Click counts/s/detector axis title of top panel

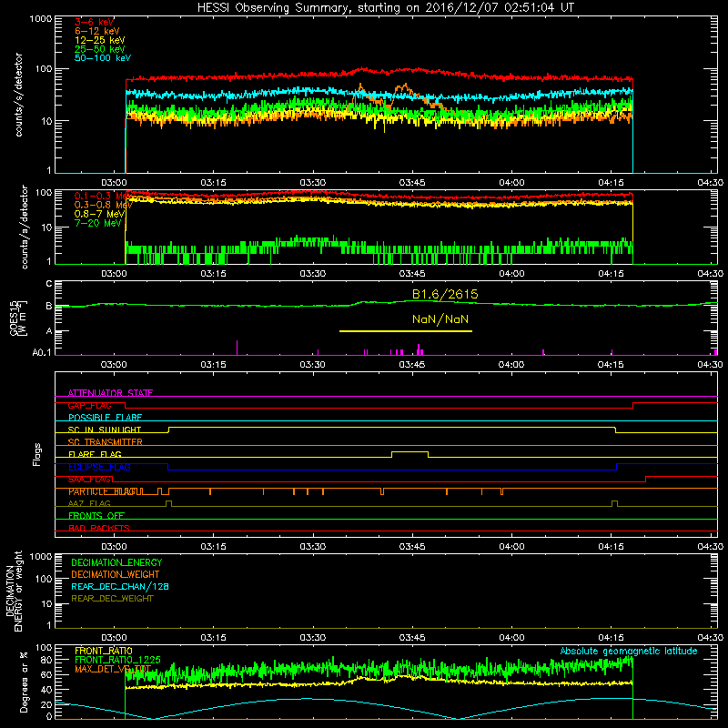(x=18, y=95)
